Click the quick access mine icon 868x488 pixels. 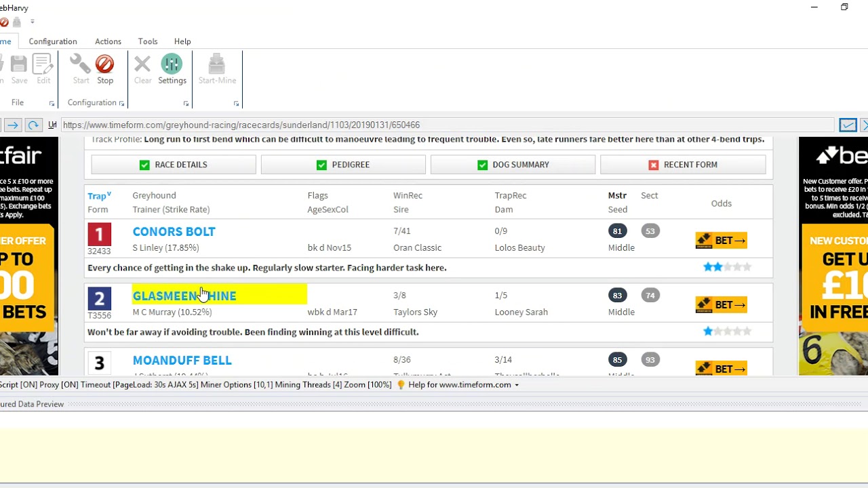click(x=17, y=22)
